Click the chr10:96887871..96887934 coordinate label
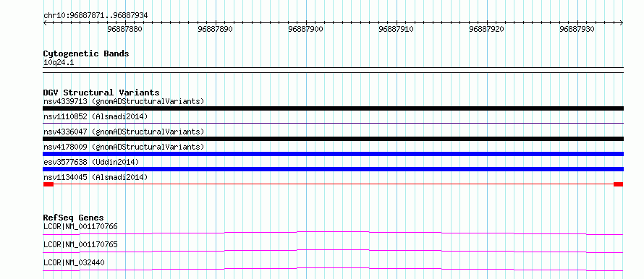This screenshot has width=644, height=279. [96, 16]
